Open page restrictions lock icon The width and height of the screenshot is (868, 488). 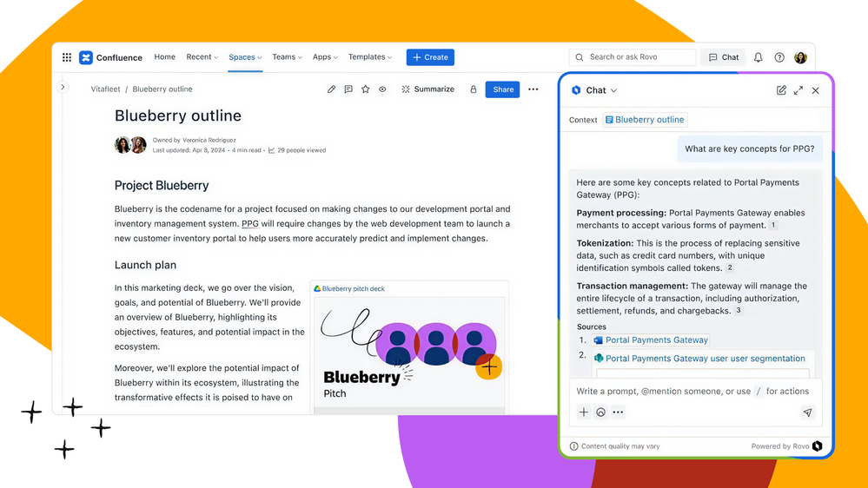coord(474,89)
